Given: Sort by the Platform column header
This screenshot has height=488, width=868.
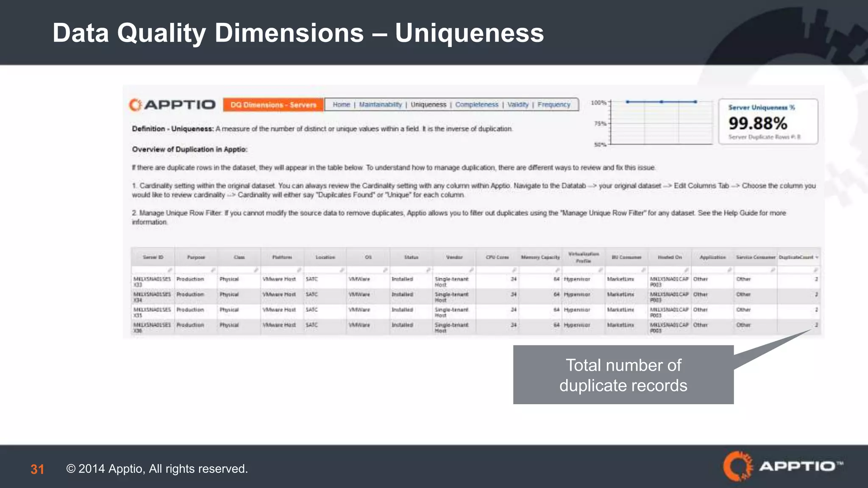Looking at the screenshot, I should 282,257.
